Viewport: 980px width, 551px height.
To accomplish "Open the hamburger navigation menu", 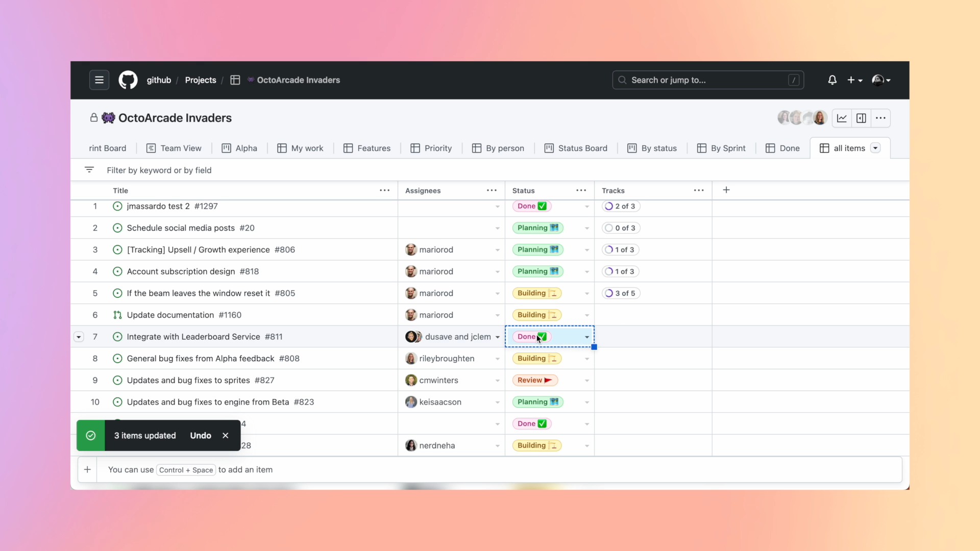I will [99, 80].
